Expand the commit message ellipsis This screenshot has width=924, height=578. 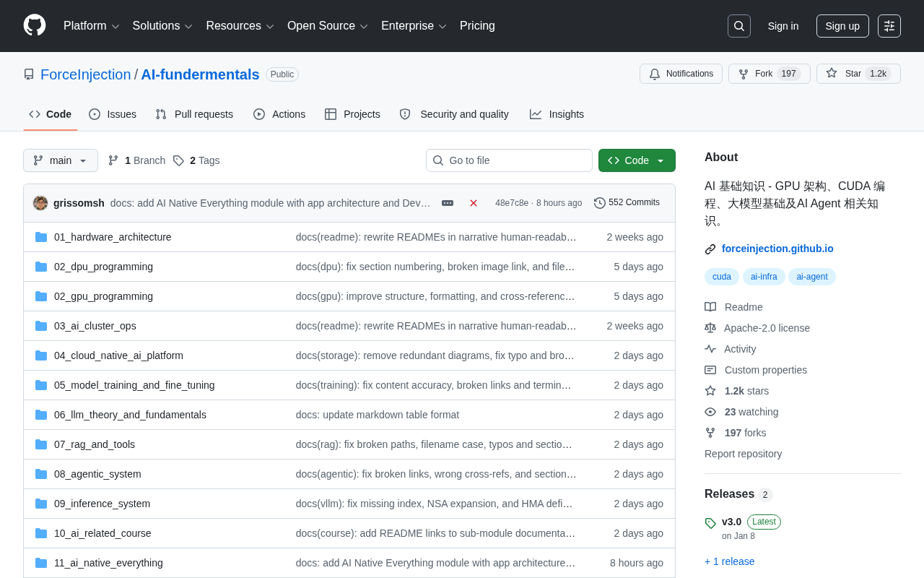pyautogui.click(x=448, y=203)
